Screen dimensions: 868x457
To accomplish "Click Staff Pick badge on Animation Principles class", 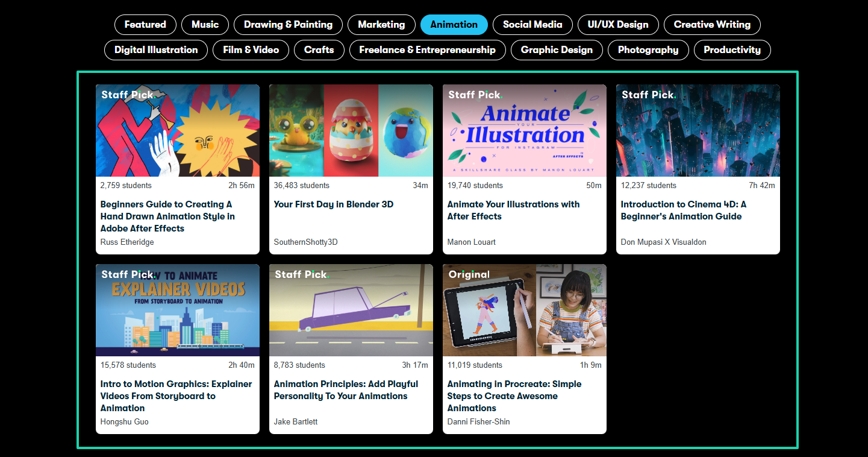I will click(302, 274).
